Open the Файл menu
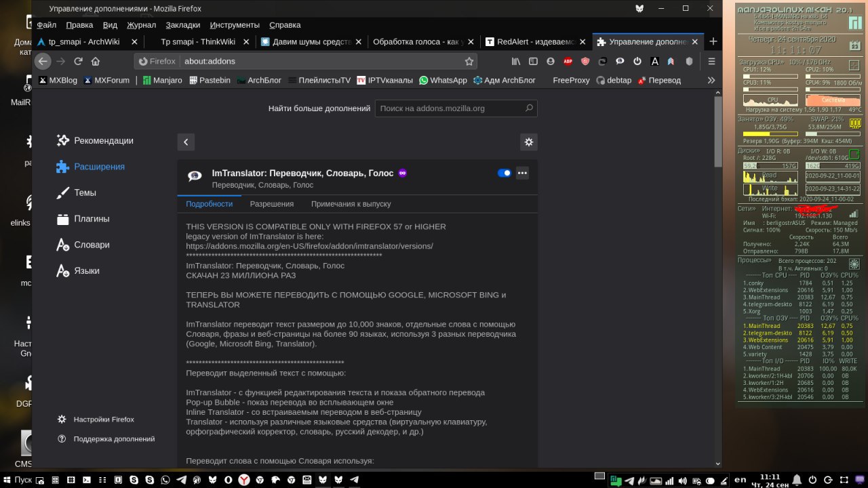The width and height of the screenshot is (868, 488). tap(46, 25)
